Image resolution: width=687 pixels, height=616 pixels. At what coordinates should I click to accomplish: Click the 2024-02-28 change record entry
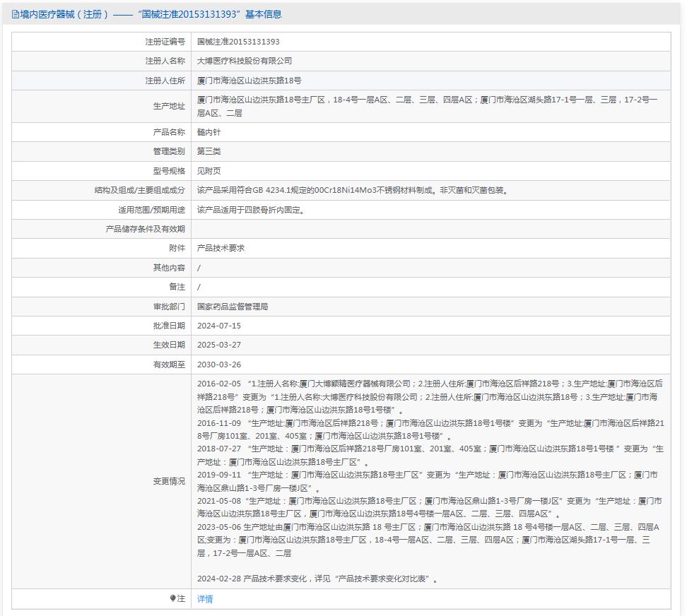tap(318, 579)
